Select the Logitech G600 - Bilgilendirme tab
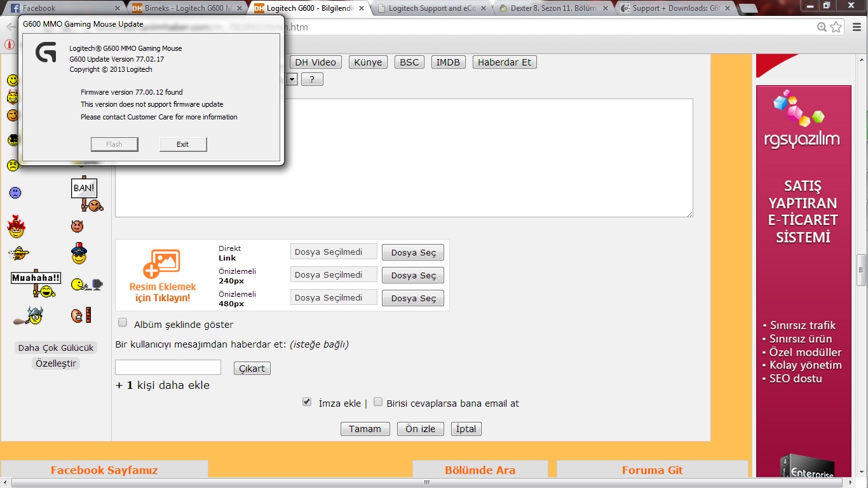The width and height of the screenshot is (868, 488). (x=308, y=8)
